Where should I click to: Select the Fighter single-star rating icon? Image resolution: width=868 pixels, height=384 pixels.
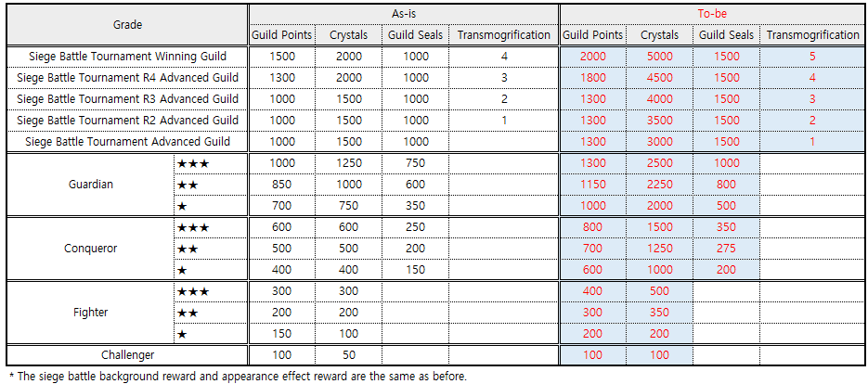pos(183,334)
